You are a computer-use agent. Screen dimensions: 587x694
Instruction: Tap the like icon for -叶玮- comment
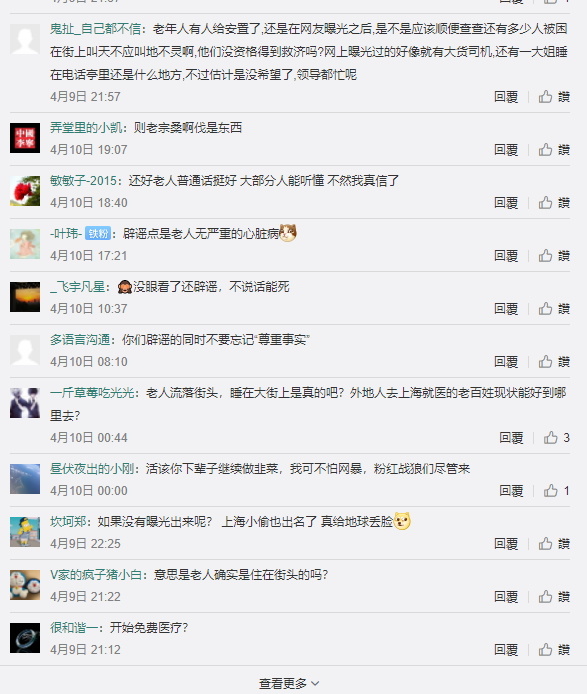click(x=554, y=256)
